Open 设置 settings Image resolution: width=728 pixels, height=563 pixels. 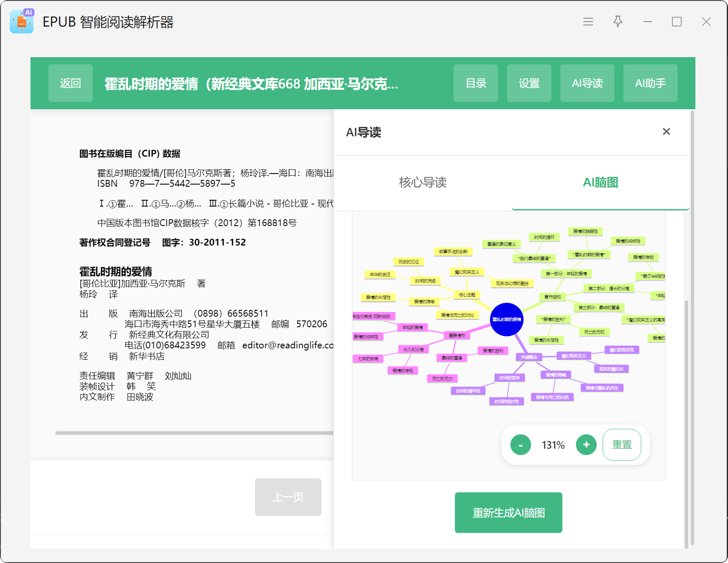click(529, 83)
